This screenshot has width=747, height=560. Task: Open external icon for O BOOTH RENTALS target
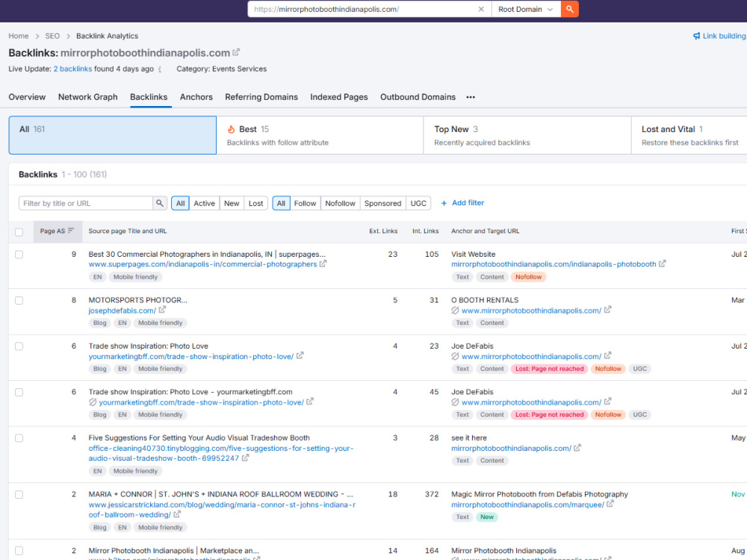[x=607, y=310]
